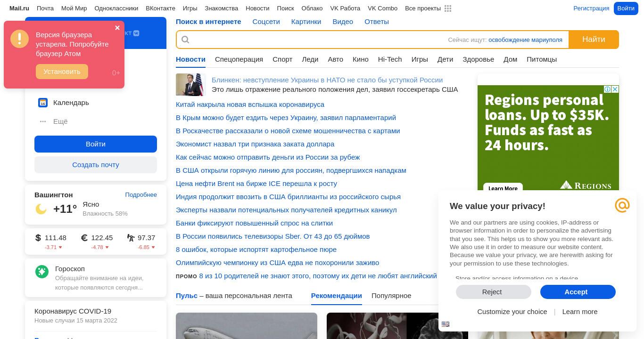Open 'Одноклассники' in top navigation
The height and width of the screenshot is (339, 644).
(x=116, y=8)
